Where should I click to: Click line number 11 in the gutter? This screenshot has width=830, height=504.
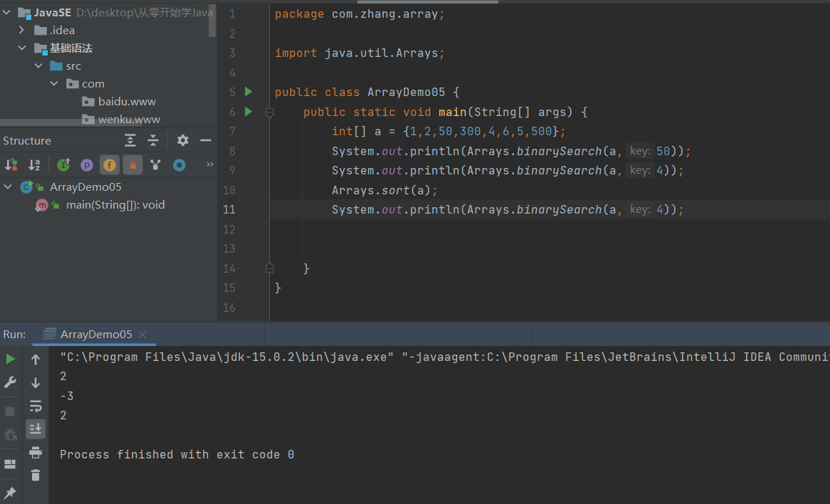[x=229, y=209]
